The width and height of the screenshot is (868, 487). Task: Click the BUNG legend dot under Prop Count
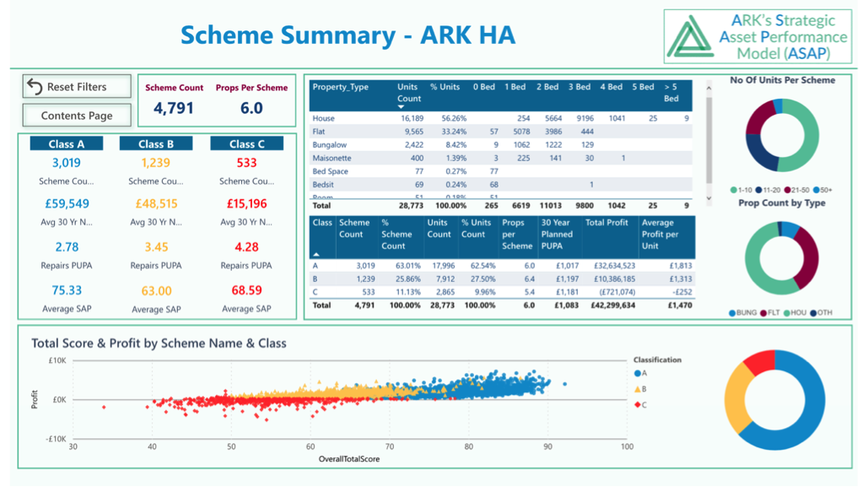(x=732, y=313)
